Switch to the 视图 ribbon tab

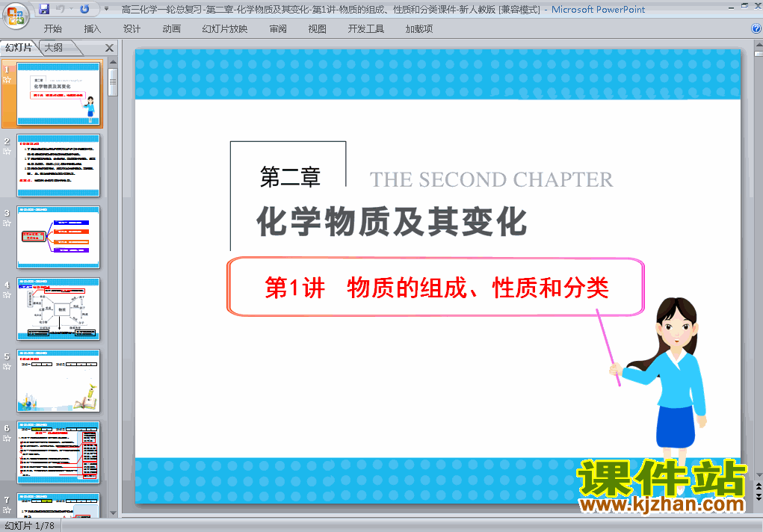point(318,28)
